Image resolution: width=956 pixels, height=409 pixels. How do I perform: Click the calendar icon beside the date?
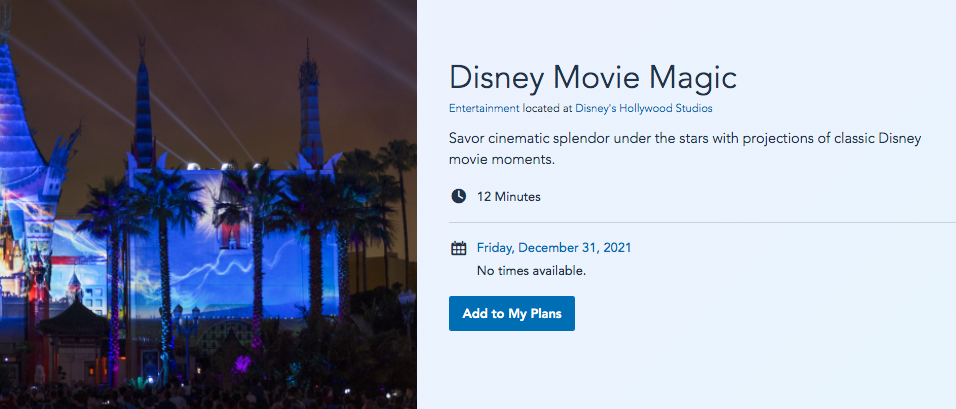[458, 248]
